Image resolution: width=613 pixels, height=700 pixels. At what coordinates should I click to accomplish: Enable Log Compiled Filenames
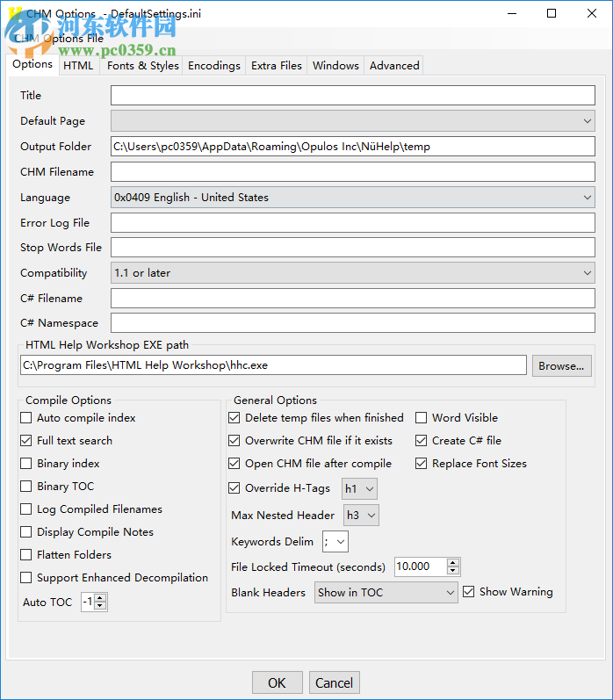tap(26, 509)
